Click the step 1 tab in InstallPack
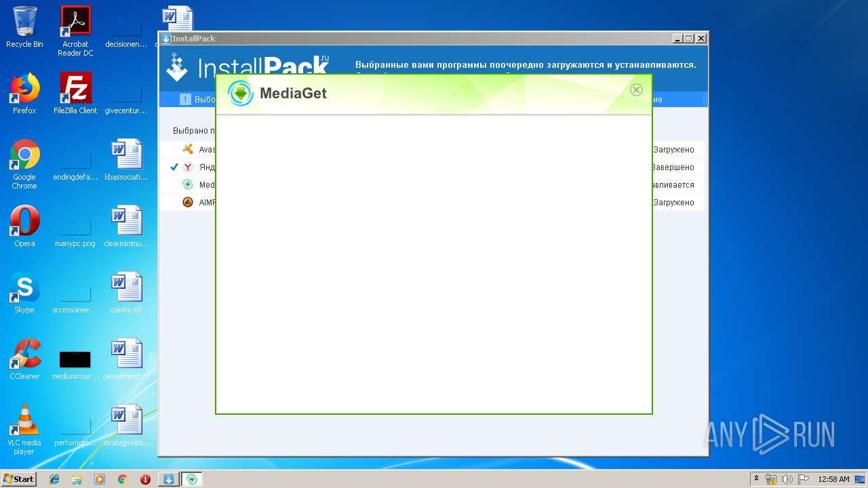Viewport: 868px width, 488px height. (197, 100)
